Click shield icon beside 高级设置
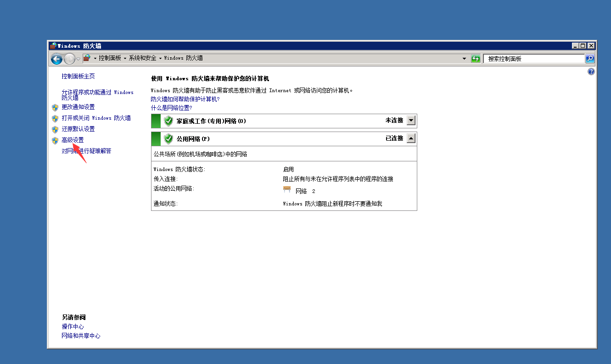Viewport: 611px width, 364px height. coord(55,140)
